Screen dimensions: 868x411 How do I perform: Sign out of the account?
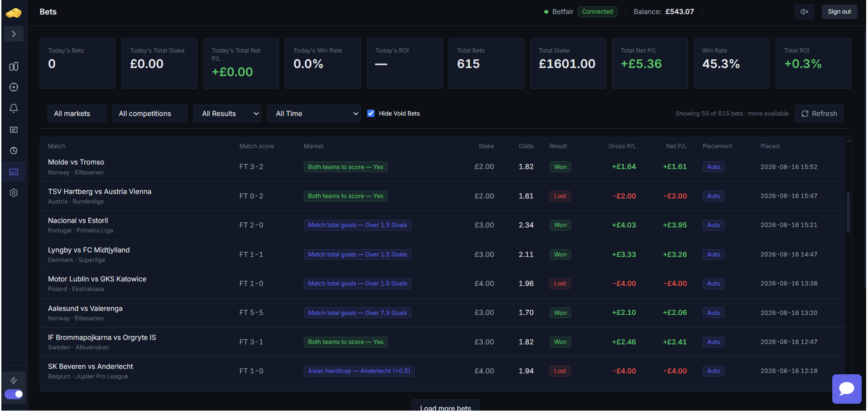point(839,12)
